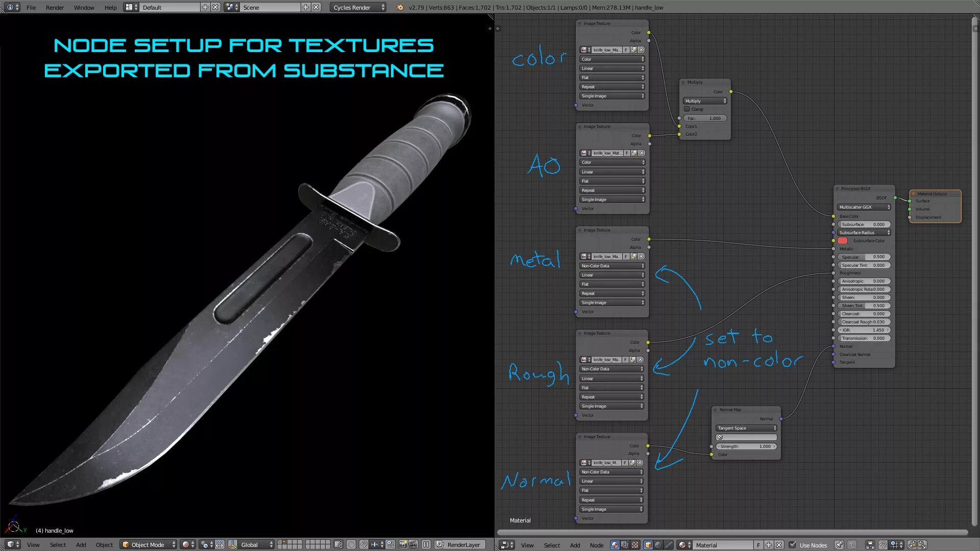Toggle the Use Nodes checkbox
The height and width of the screenshot is (551, 980).
click(793, 545)
